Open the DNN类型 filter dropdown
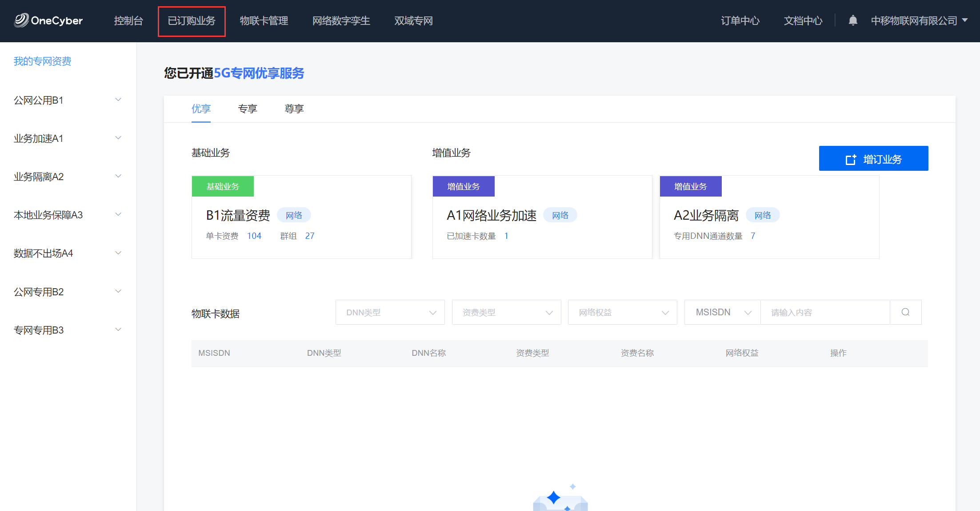Screen dimensions: 980x511 (x=390, y=312)
